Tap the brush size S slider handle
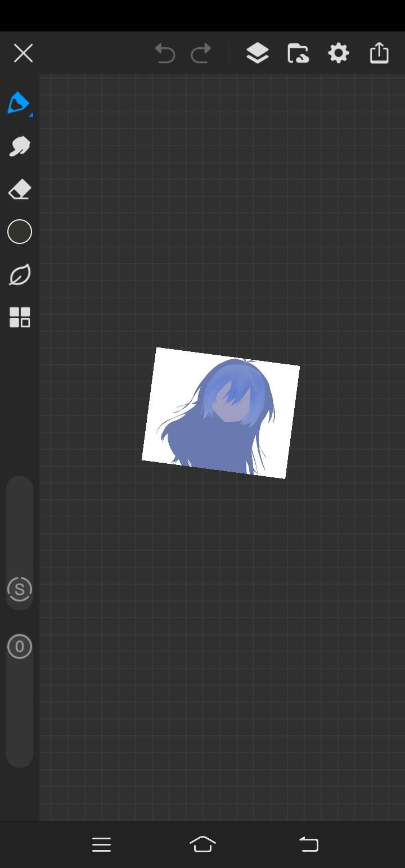The image size is (405, 868). (20, 589)
